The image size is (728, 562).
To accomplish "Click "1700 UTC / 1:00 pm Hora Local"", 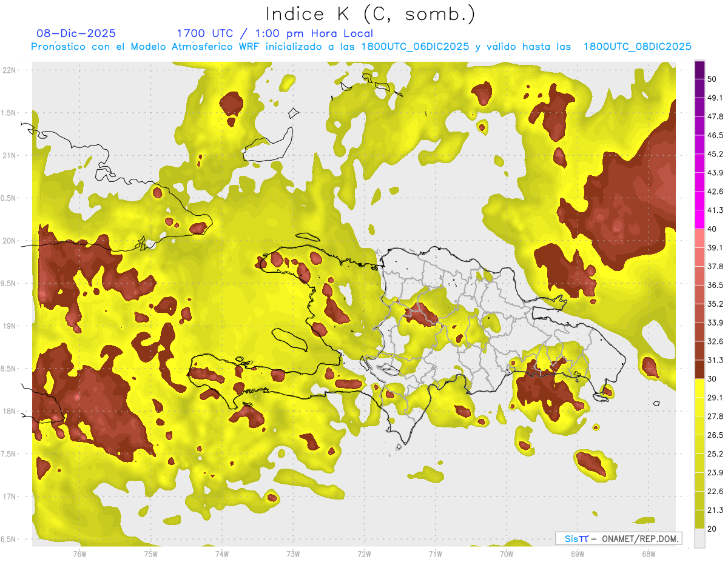I will pos(275,33).
